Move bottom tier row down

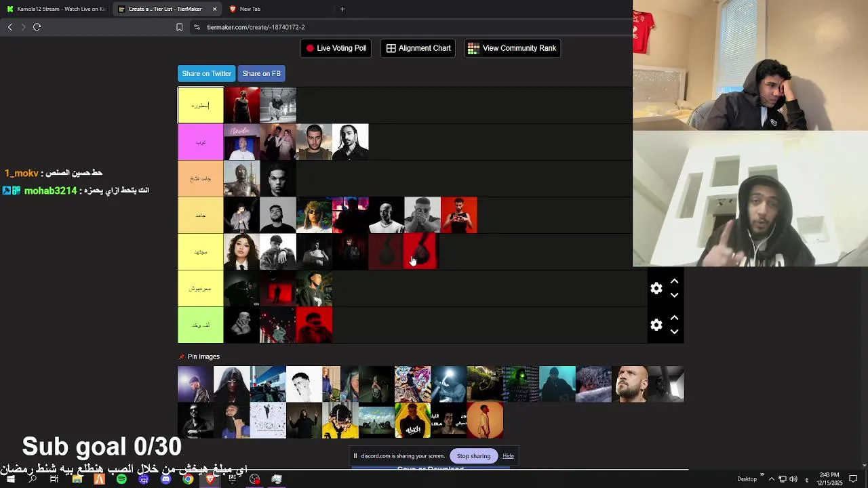click(674, 332)
